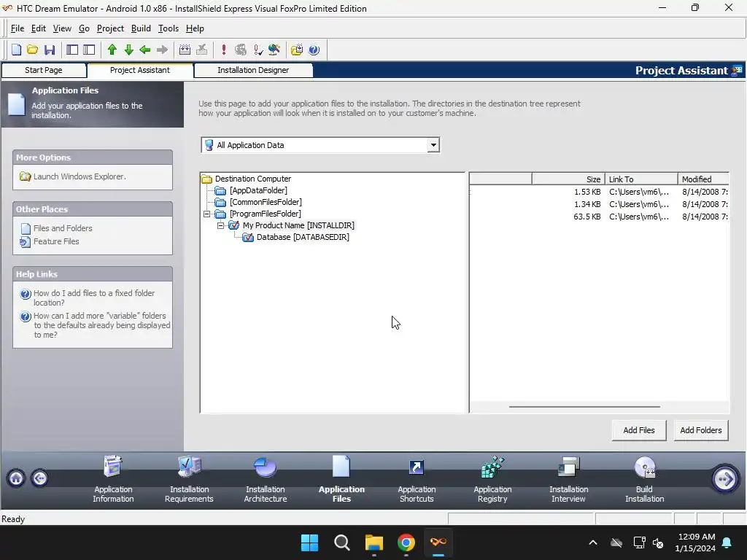Click the Size column header
The width and height of the screenshot is (747, 560).
pyautogui.click(x=568, y=179)
